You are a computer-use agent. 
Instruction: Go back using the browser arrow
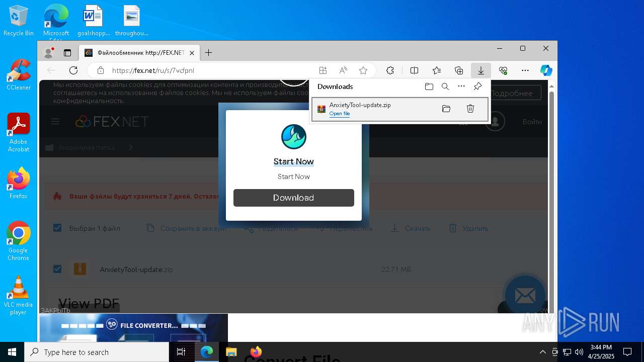(51, 70)
